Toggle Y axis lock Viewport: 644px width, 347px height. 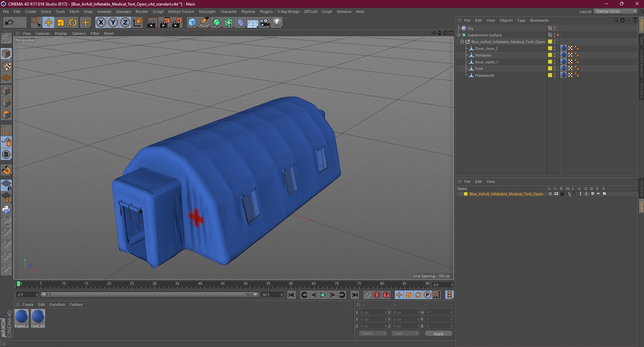(113, 22)
